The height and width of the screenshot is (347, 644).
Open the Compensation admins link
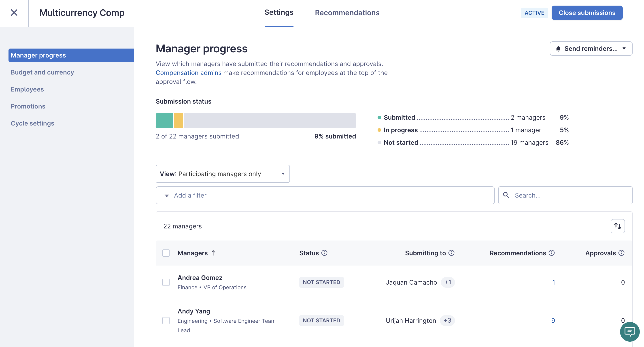[x=188, y=72]
